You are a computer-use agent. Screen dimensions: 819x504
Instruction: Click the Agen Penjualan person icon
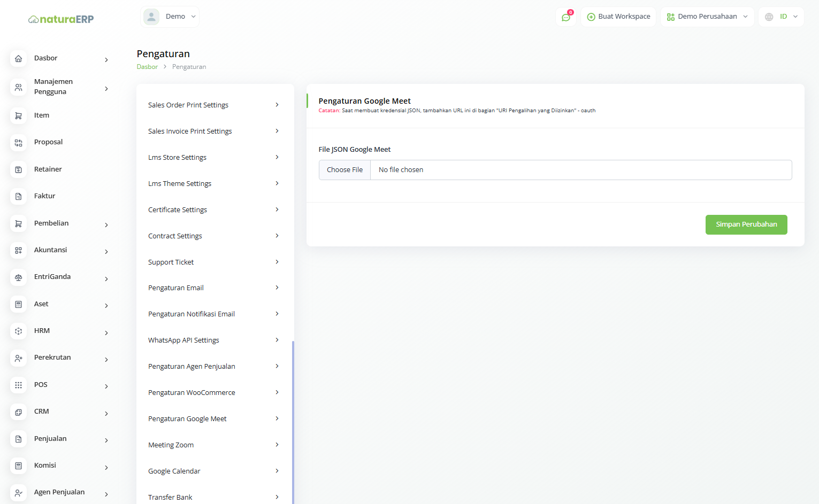point(18,493)
